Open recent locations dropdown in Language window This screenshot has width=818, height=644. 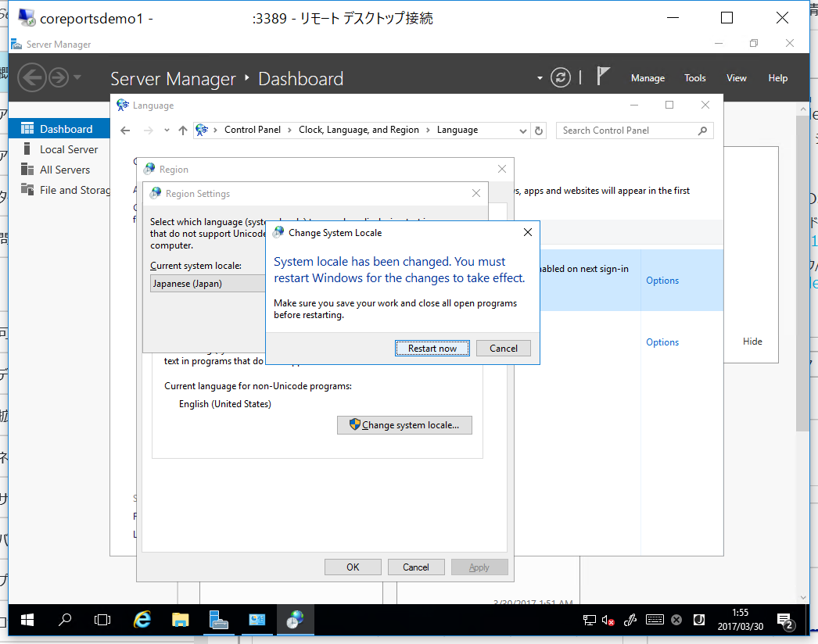[x=167, y=131]
